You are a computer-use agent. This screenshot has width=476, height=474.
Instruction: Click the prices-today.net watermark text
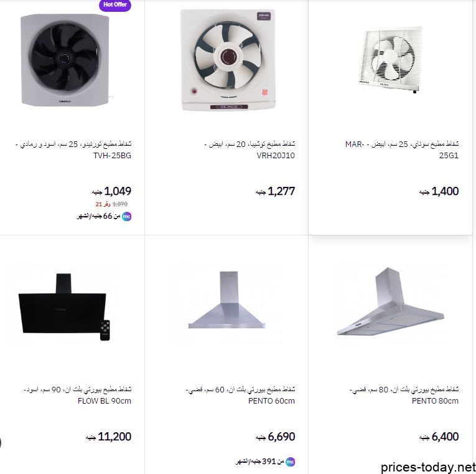coord(428,467)
